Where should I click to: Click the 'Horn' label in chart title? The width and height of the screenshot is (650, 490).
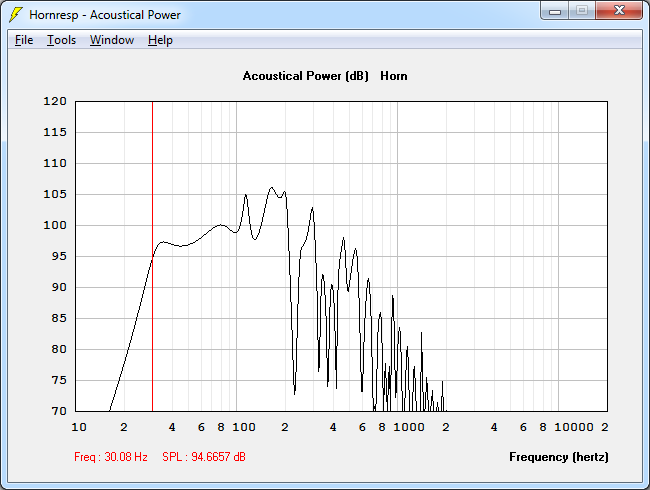pyautogui.click(x=394, y=76)
